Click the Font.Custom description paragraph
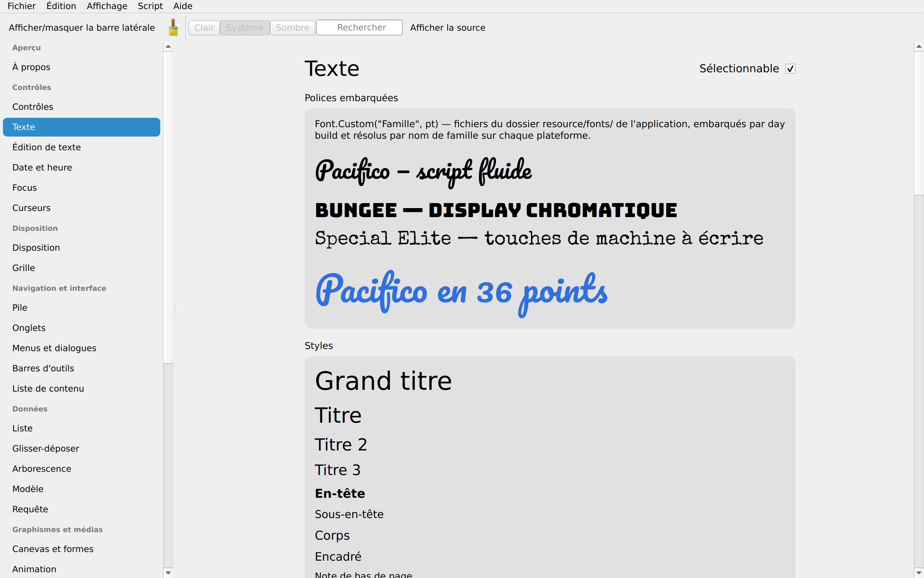Screen dimensions: 924x578 [x=550, y=130]
